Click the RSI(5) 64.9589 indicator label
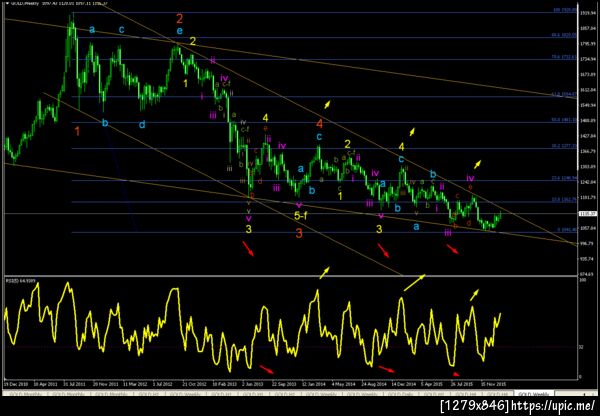This screenshot has width=600, height=416. pyautogui.click(x=20, y=281)
